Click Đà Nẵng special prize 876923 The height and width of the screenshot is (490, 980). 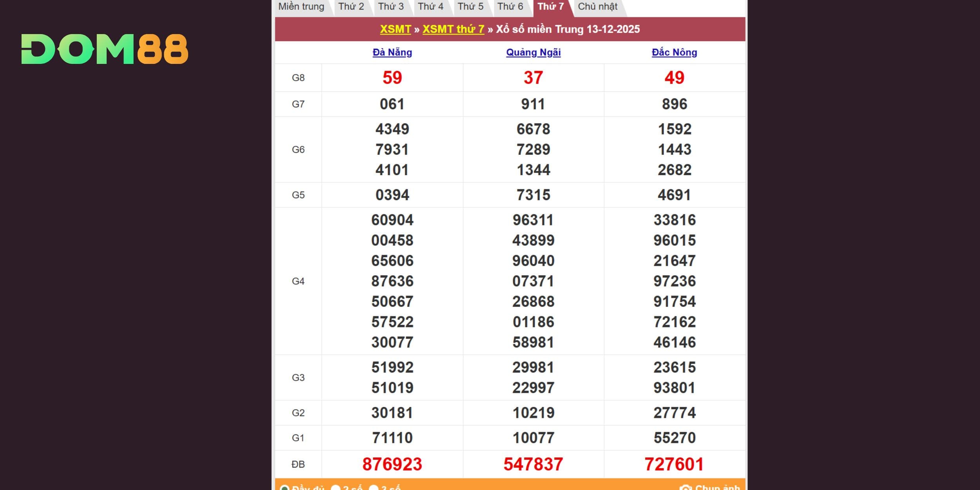392,464
